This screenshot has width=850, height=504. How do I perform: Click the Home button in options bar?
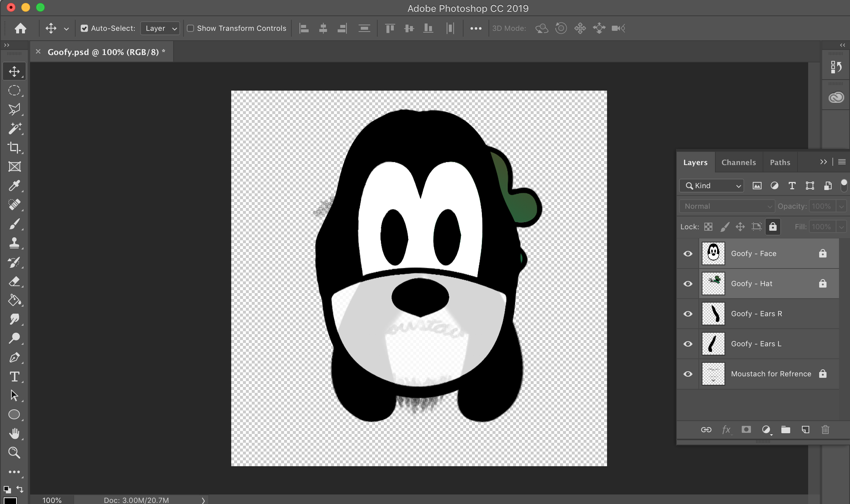[x=21, y=28]
